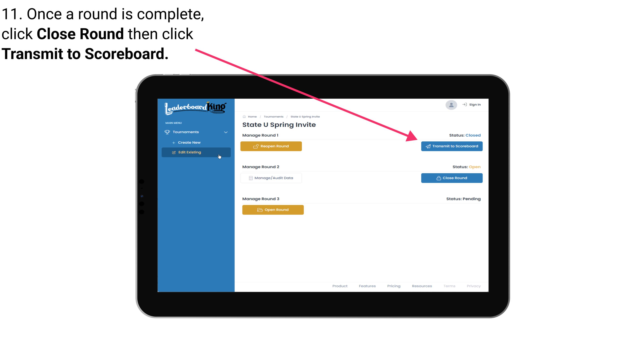
Task: Click the Home breadcrumb link
Action: point(252,116)
